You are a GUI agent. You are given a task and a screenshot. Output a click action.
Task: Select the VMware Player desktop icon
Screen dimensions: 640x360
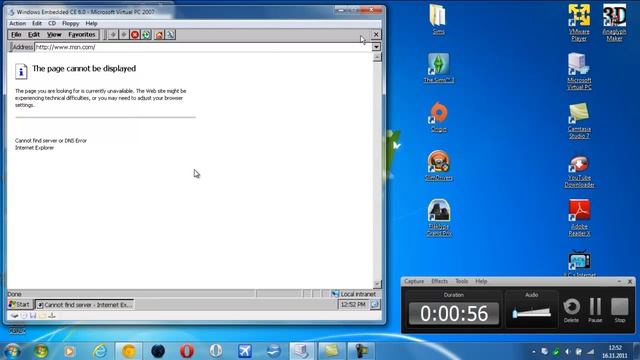pyautogui.click(x=579, y=22)
